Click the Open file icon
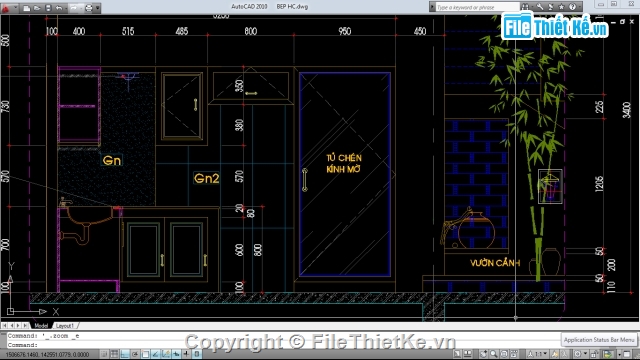 [x=37, y=8]
